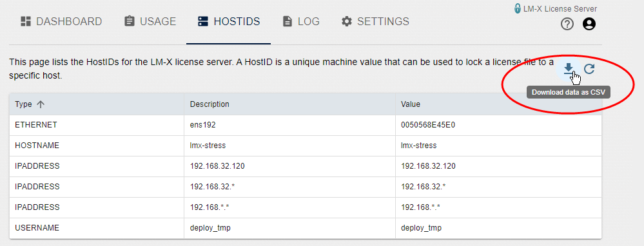The height and width of the screenshot is (246, 644).
Task: Click the Dashboard grid icon
Action: click(26, 21)
